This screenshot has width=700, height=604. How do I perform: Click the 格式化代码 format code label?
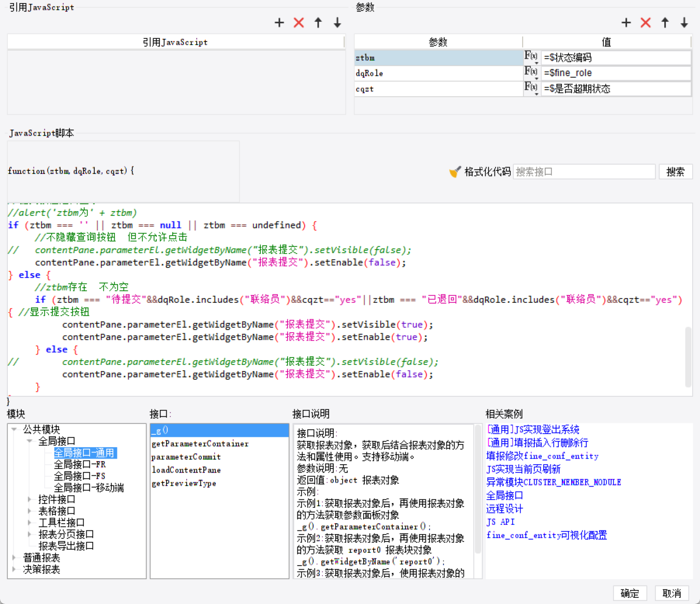487,172
